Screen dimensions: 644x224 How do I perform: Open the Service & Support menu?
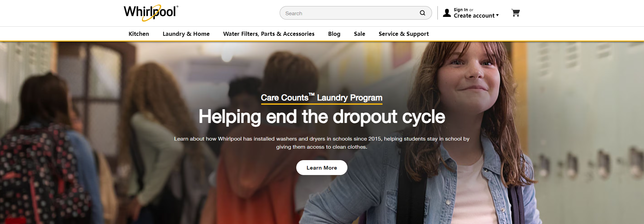404,34
